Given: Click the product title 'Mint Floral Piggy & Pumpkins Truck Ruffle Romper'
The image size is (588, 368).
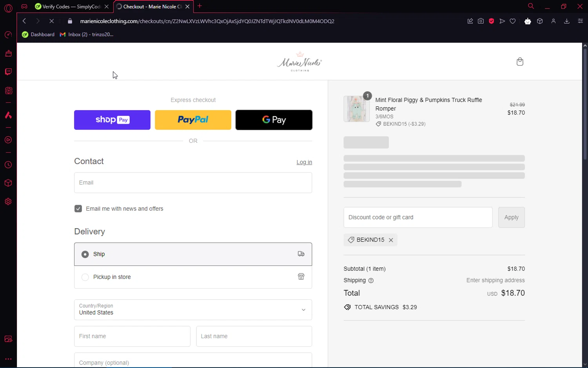Looking at the screenshot, I should tap(429, 104).
